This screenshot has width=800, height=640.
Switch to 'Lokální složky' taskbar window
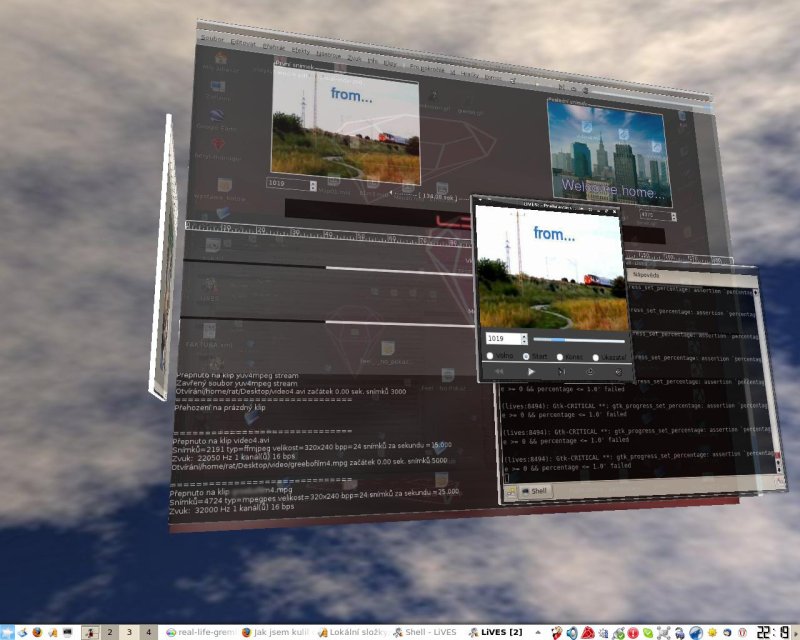pyautogui.click(x=352, y=632)
